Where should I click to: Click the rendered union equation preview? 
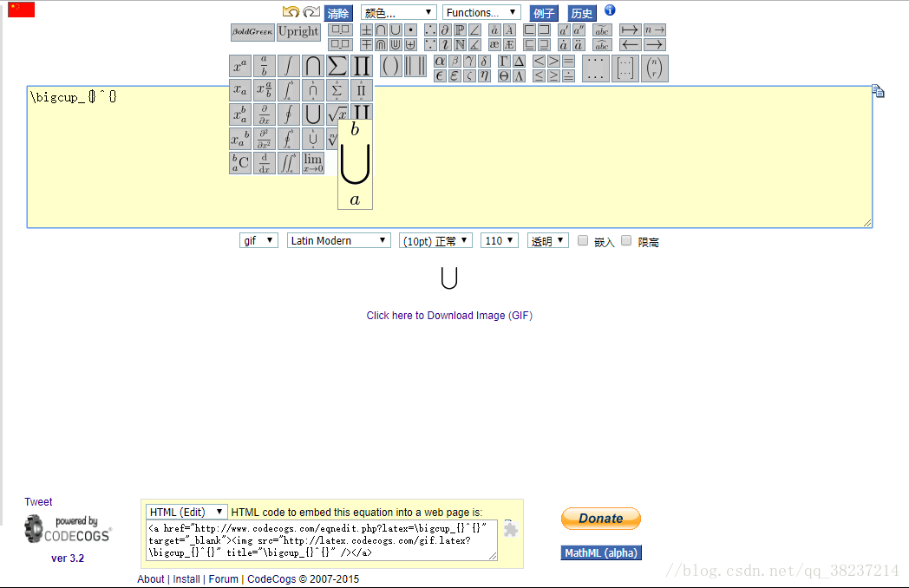tap(449, 278)
